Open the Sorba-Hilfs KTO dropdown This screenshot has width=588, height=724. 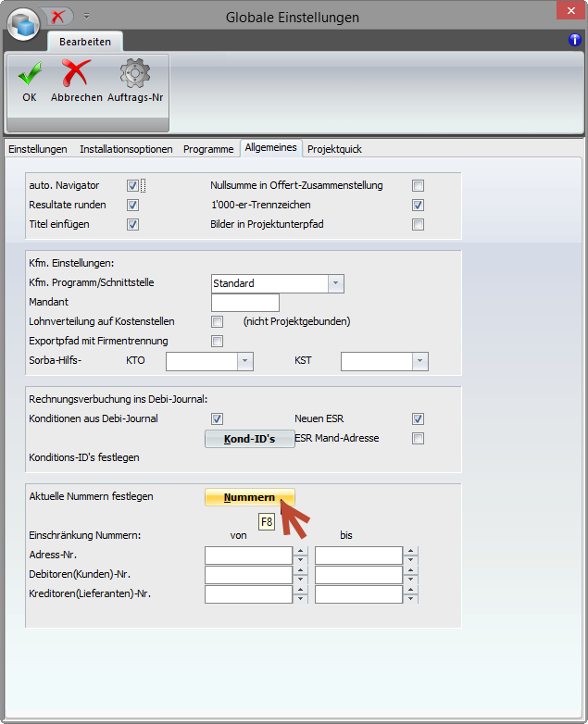pyautogui.click(x=245, y=361)
